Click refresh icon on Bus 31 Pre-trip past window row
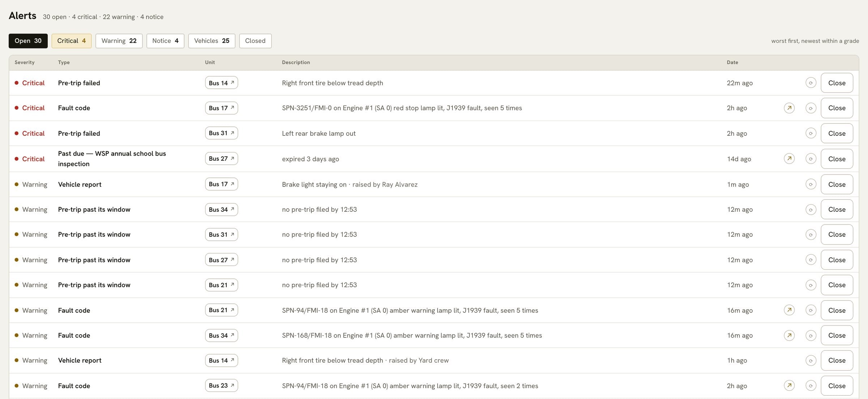The height and width of the screenshot is (399, 868). click(x=811, y=234)
